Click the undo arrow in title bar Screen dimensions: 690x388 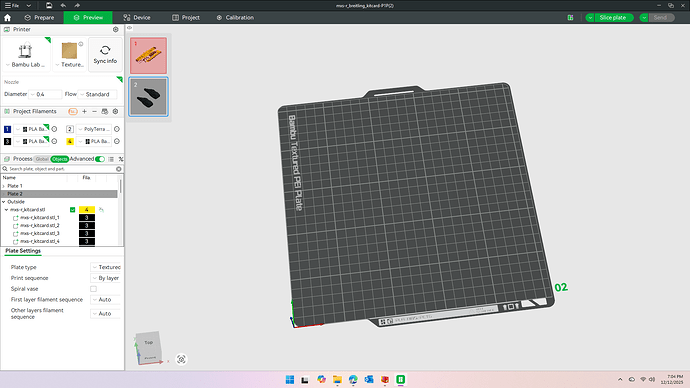[63, 5]
